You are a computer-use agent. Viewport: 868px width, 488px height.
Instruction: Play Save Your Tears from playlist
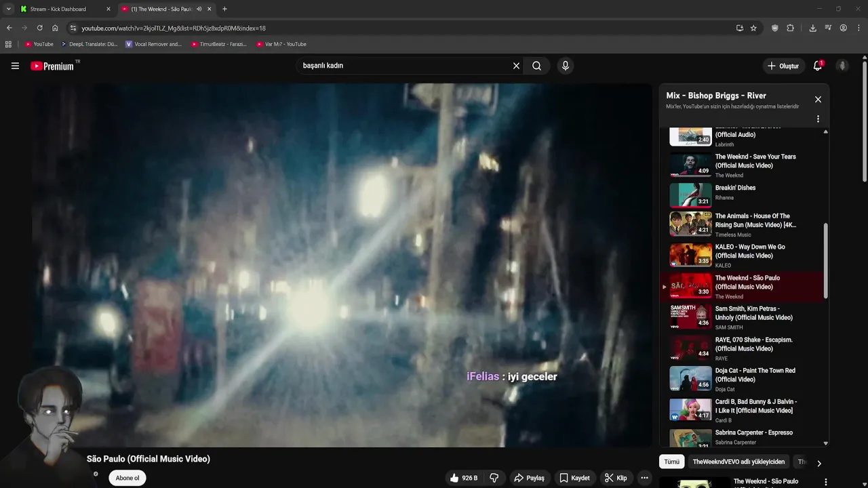pyautogui.click(x=743, y=165)
